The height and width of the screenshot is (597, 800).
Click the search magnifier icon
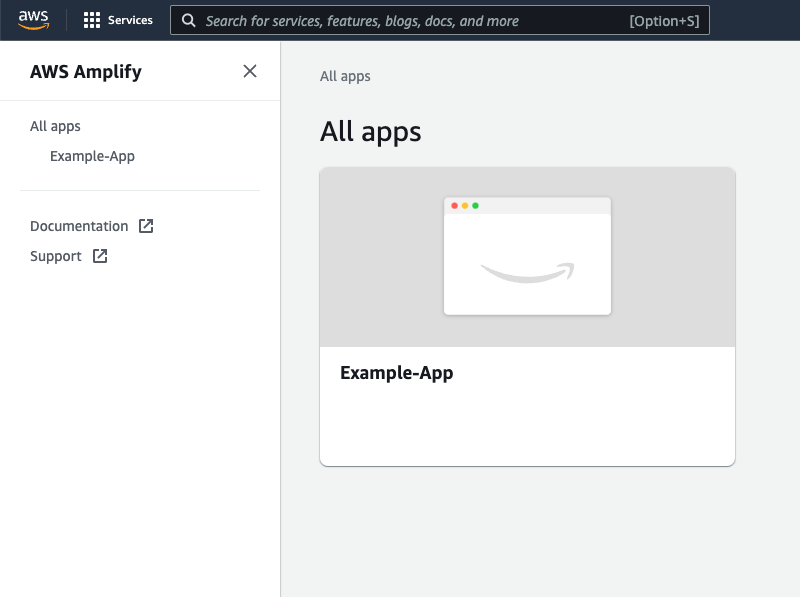coord(189,20)
